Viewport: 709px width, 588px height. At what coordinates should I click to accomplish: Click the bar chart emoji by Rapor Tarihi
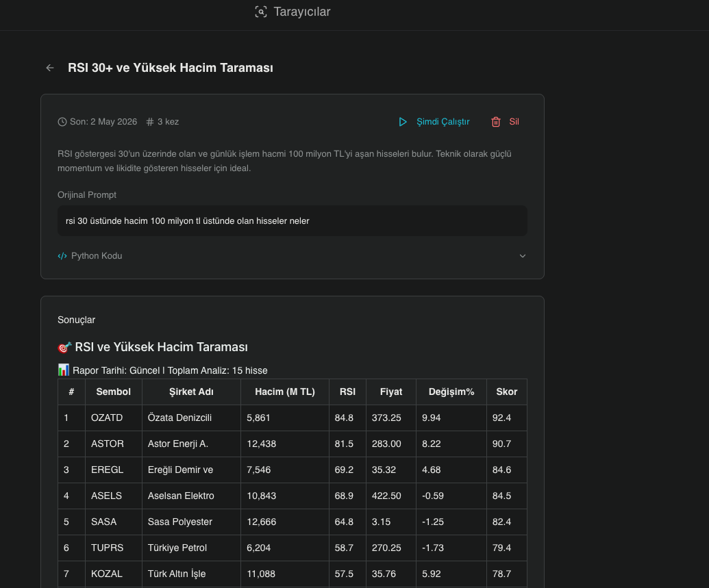point(63,370)
